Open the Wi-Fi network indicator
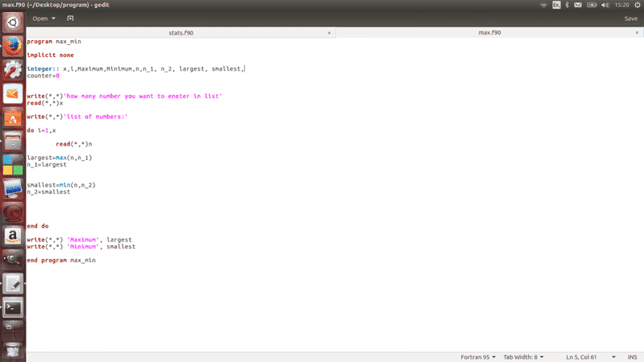This screenshot has height=362, width=644. 544,5
